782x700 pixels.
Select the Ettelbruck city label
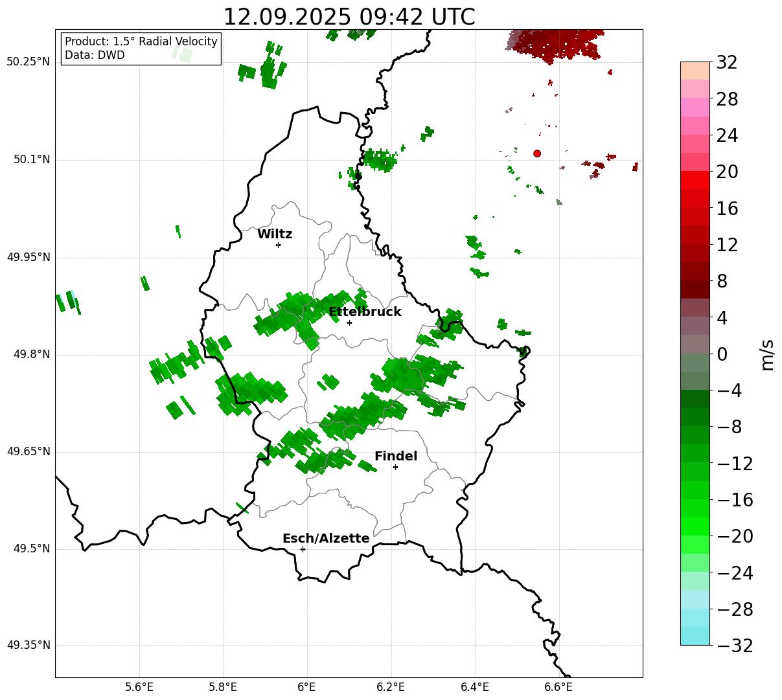coord(365,312)
